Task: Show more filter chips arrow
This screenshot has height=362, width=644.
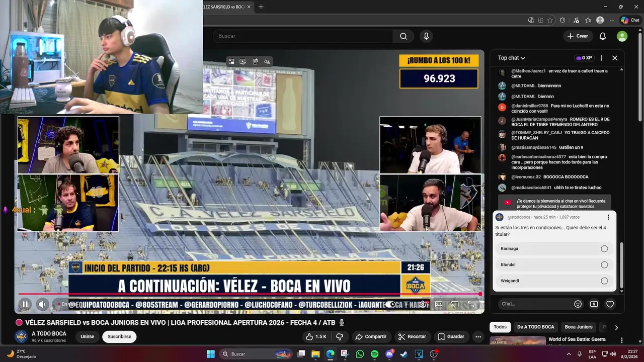Action: pyautogui.click(x=616, y=327)
